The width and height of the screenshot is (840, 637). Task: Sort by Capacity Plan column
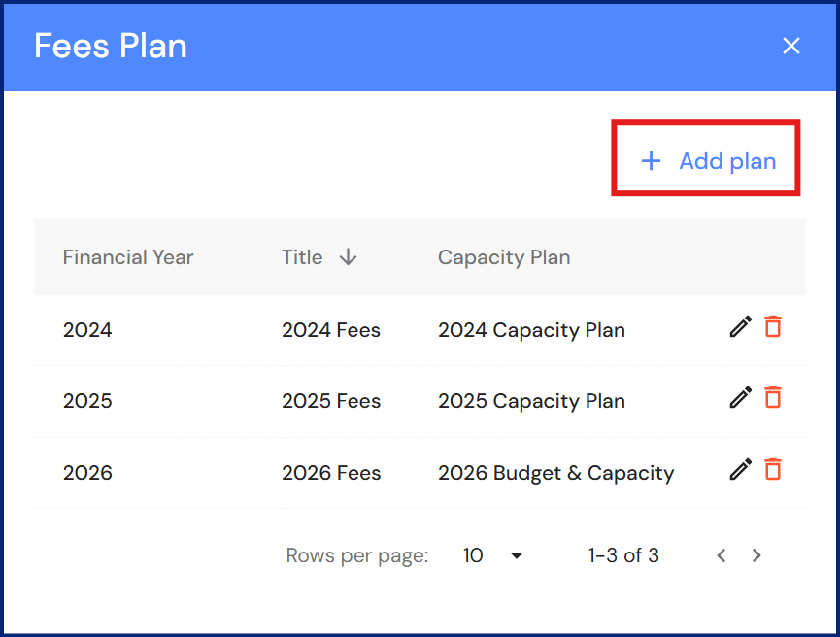(504, 257)
